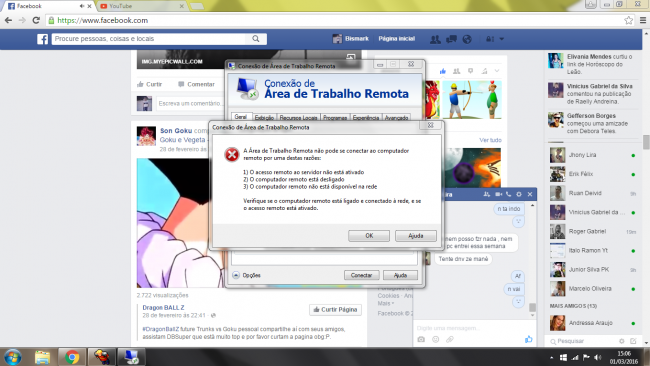Open chat with Ruan Deivid

coord(593,193)
